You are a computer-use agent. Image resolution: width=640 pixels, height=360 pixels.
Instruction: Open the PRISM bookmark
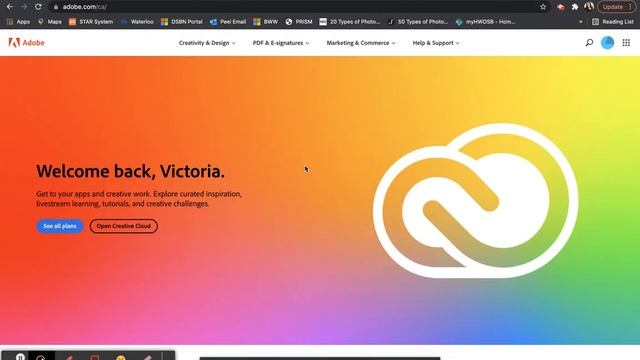tap(299, 22)
